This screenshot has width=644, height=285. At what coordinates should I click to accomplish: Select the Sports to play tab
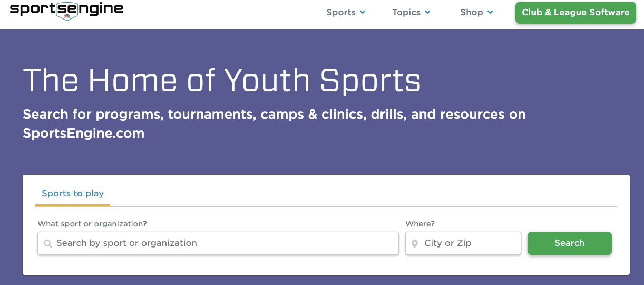point(73,194)
